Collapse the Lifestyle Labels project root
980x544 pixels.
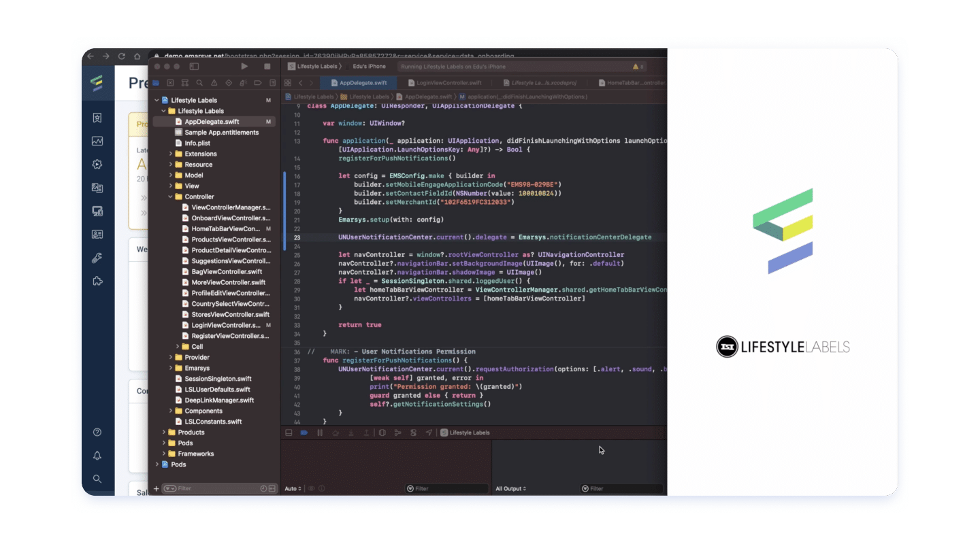click(157, 100)
